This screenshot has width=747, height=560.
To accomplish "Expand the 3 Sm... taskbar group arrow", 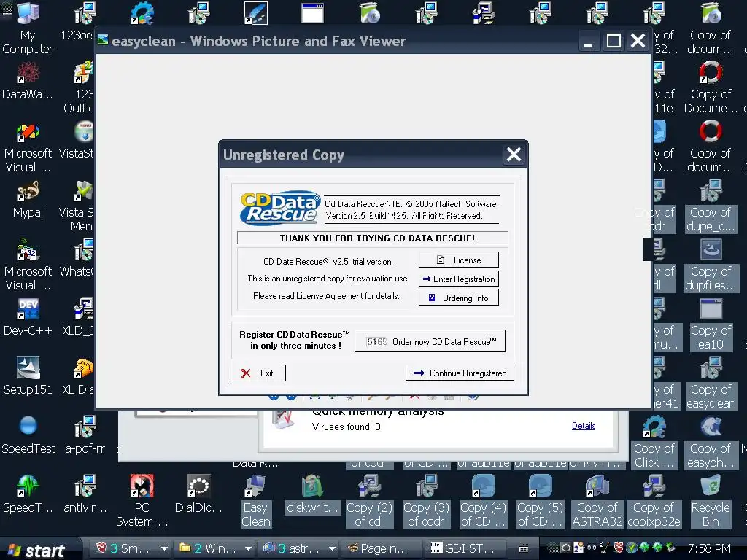I will pyautogui.click(x=164, y=548).
